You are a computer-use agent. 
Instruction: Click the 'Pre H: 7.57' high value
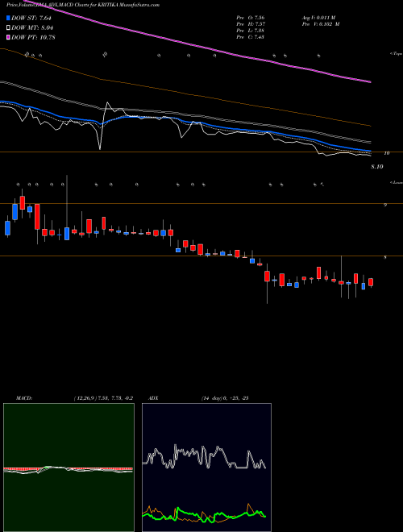click(251, 24)
